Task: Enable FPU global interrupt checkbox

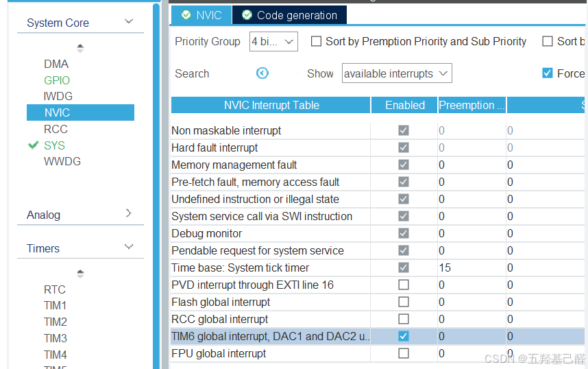Action: pyautogui.click(x=404, y=354)
